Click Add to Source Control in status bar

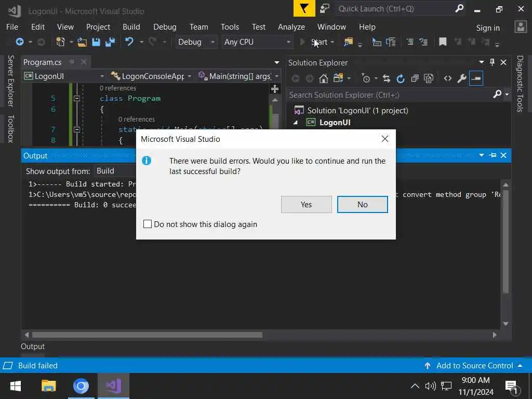[474, 365]
